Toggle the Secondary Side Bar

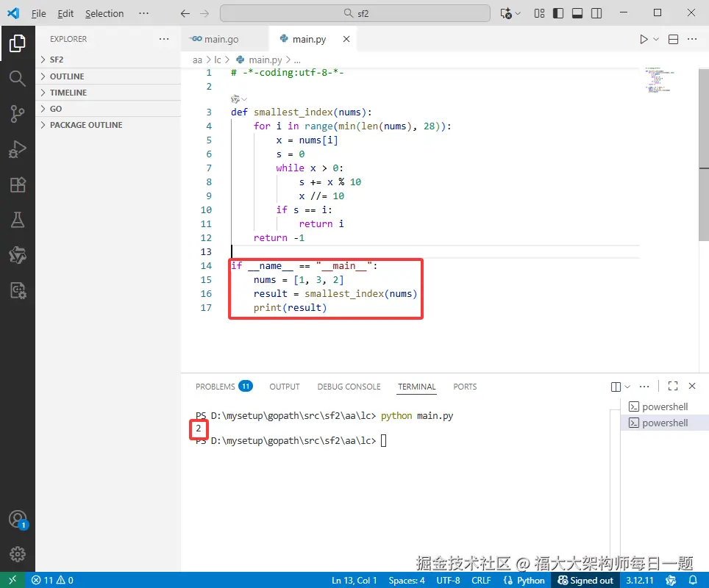pyautogui.click(x=596, y=13)
